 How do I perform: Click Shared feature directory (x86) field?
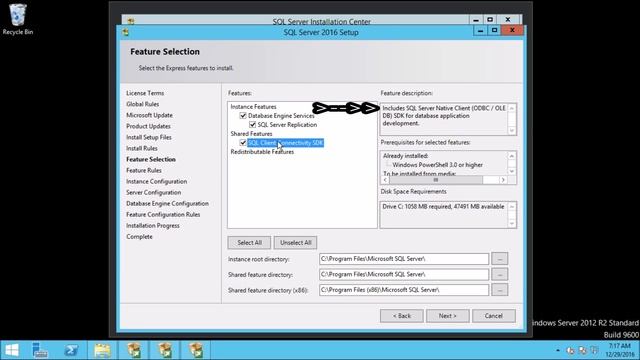[x=404, y=290]
